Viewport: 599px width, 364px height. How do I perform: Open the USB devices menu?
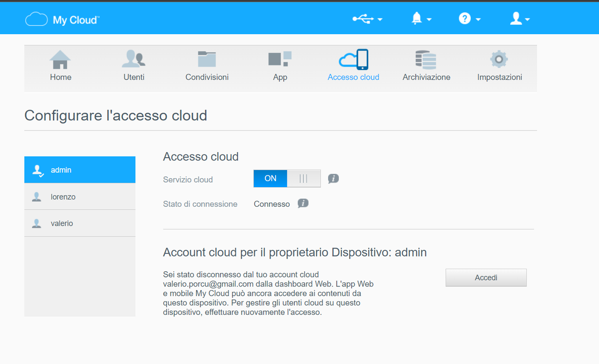(x=367, y=19)
